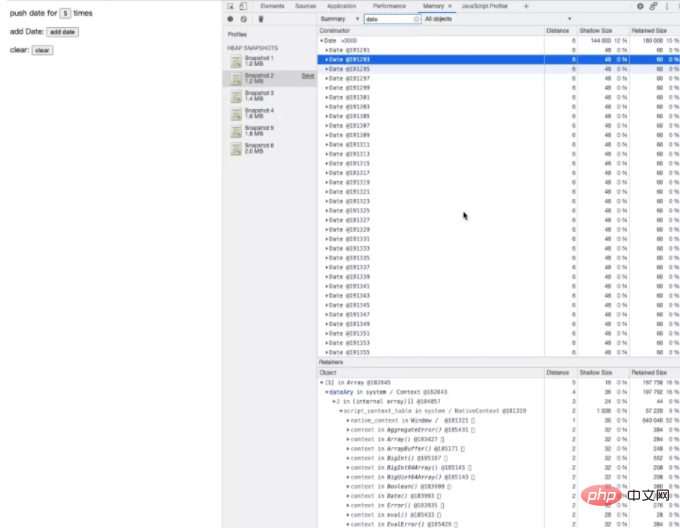The width and height of the screenshot is (680, 528).
Task: Open the Sources tab
Action: point(305,6)
